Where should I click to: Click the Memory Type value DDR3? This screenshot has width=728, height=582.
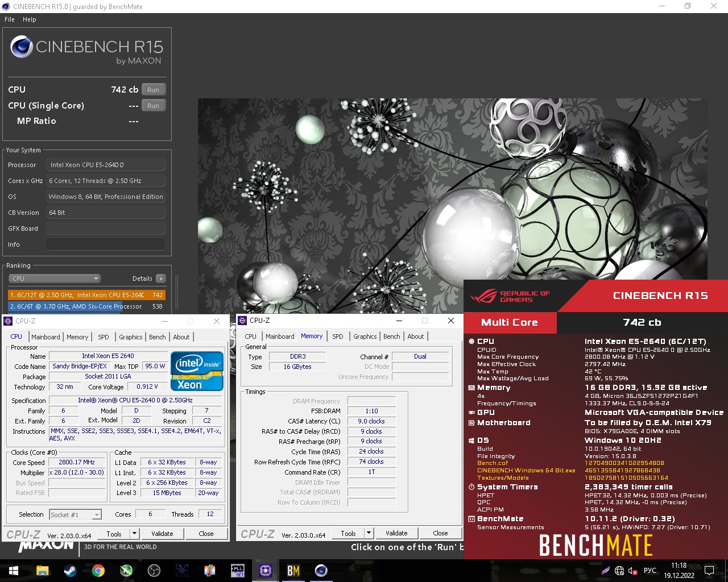pos(297,356)
